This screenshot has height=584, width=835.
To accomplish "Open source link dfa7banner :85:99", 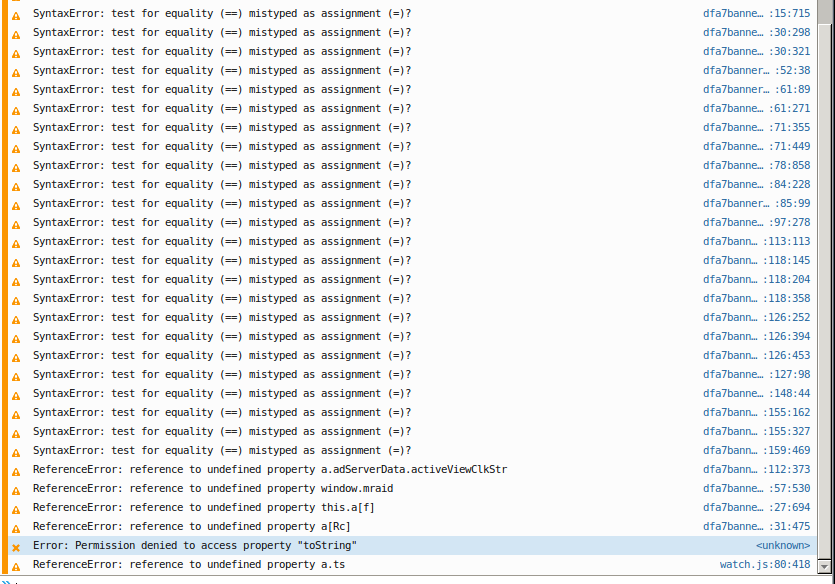I will pyautogui.click(x=756, y=203).
